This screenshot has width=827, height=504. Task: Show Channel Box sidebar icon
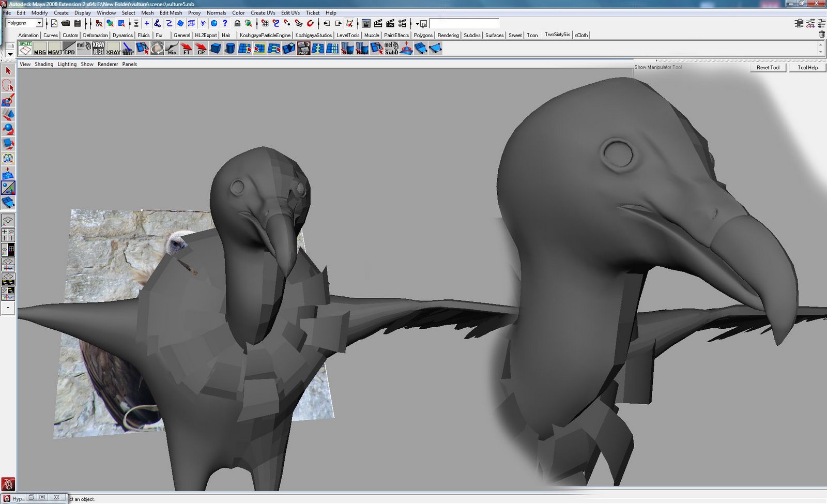point(821,23)
